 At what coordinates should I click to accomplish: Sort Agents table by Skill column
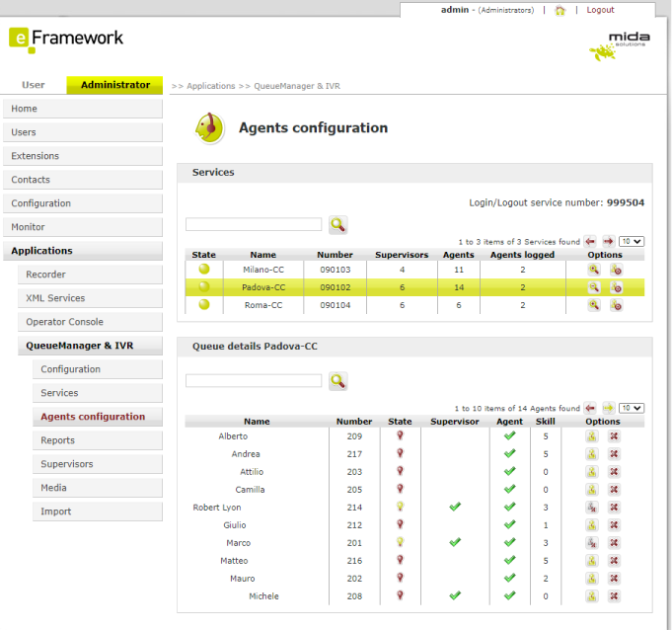(545, 422)
